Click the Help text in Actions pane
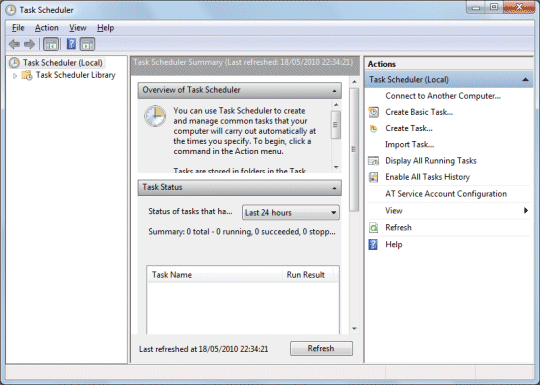 click(394, 244)
